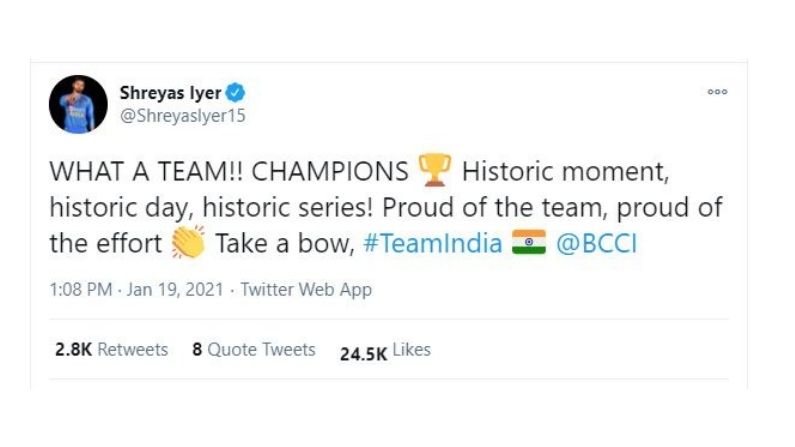Click the "Take a bow," text
795x447 pixels.
[x=285, y=243]
